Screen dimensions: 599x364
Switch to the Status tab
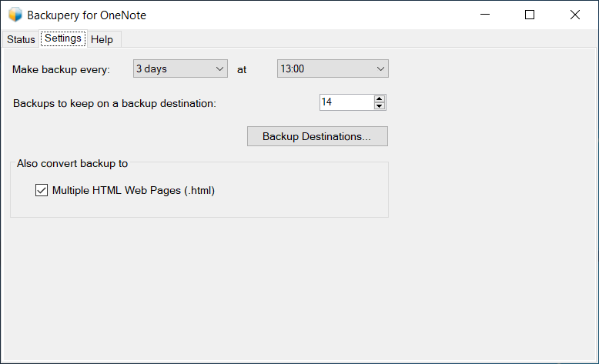(21, 39)
